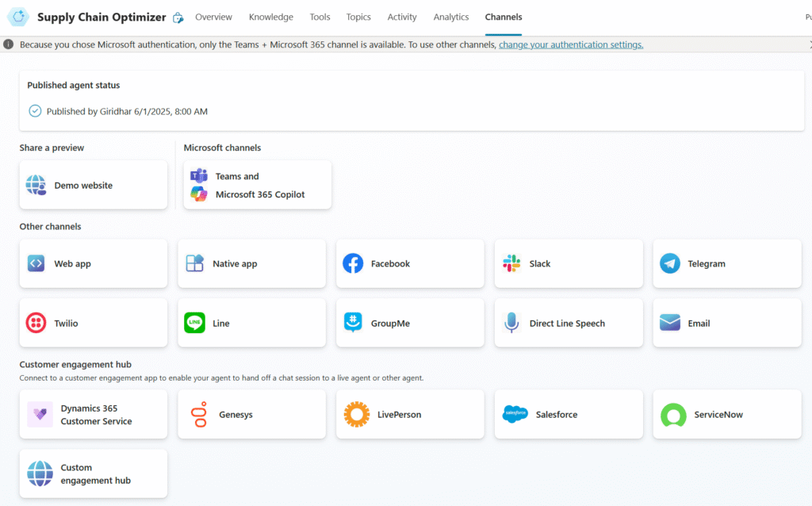Image resolution: width=812 pixels, height=506 pixels.
Task: Select the GroupMe channel card
Action: [410, 323]
